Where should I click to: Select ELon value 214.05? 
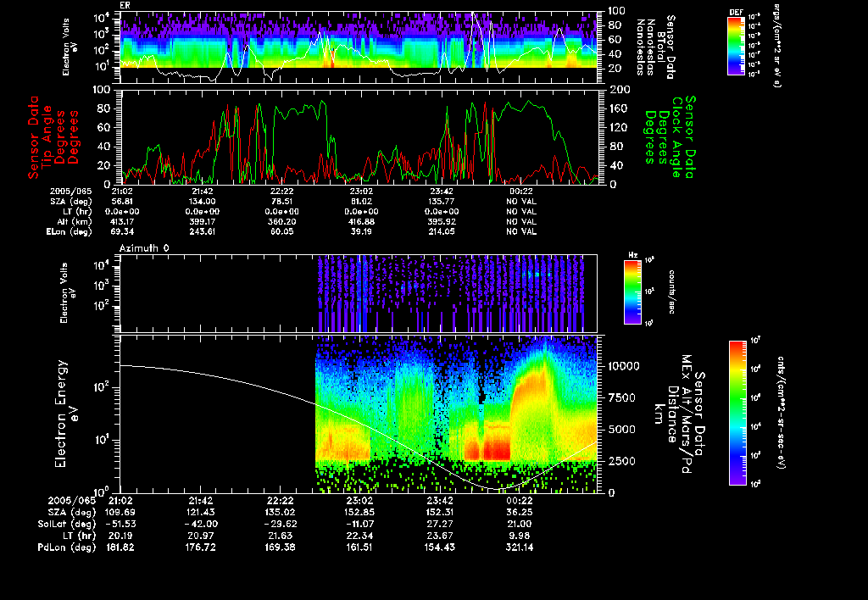coord(441,232)
